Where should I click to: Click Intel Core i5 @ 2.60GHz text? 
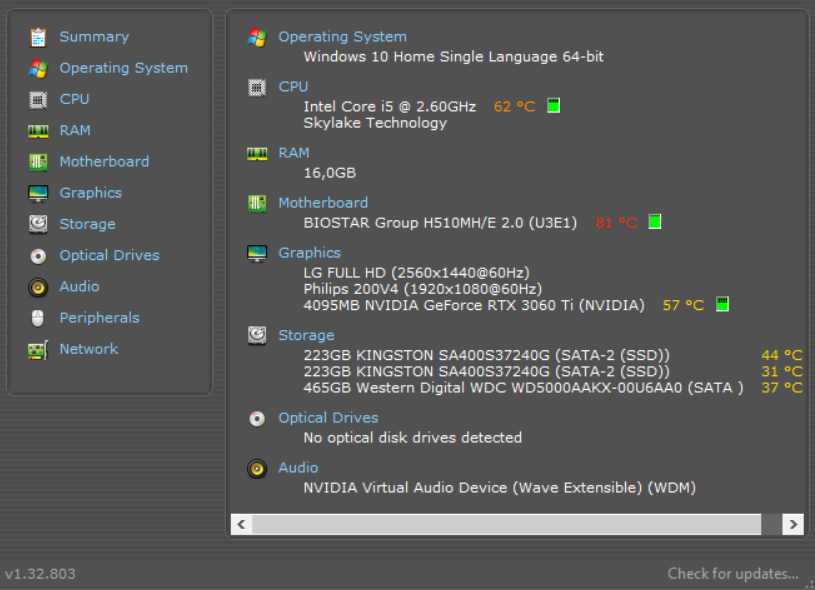[x=390, y=107]
